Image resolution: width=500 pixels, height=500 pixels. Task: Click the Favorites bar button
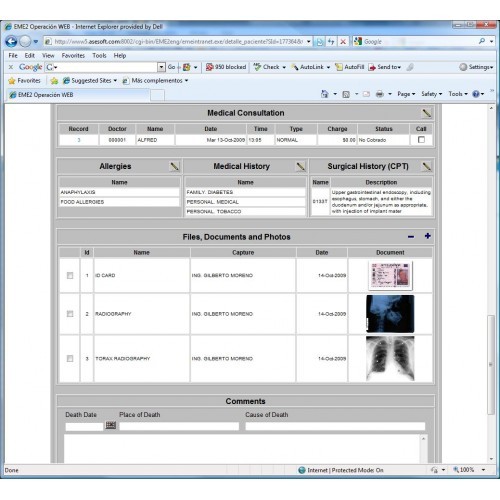pyautogui.click(x=24, y=81)
